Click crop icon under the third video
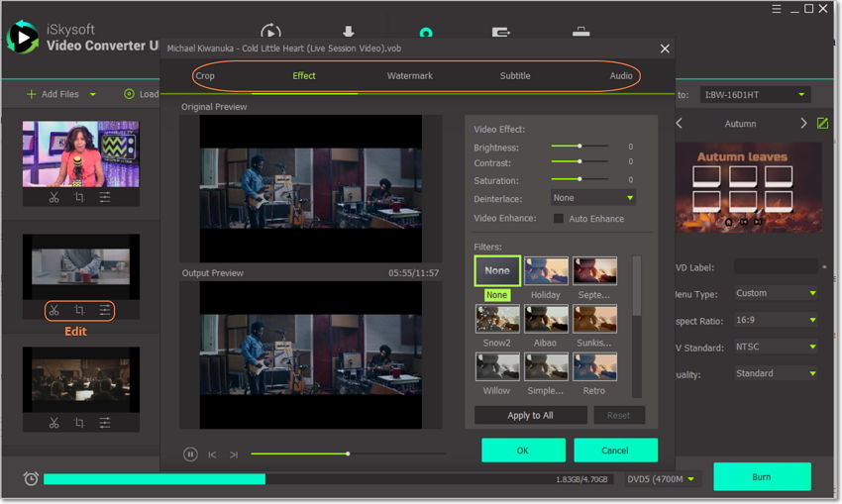Viewport: 842px width, 504px height. [79, 423]
